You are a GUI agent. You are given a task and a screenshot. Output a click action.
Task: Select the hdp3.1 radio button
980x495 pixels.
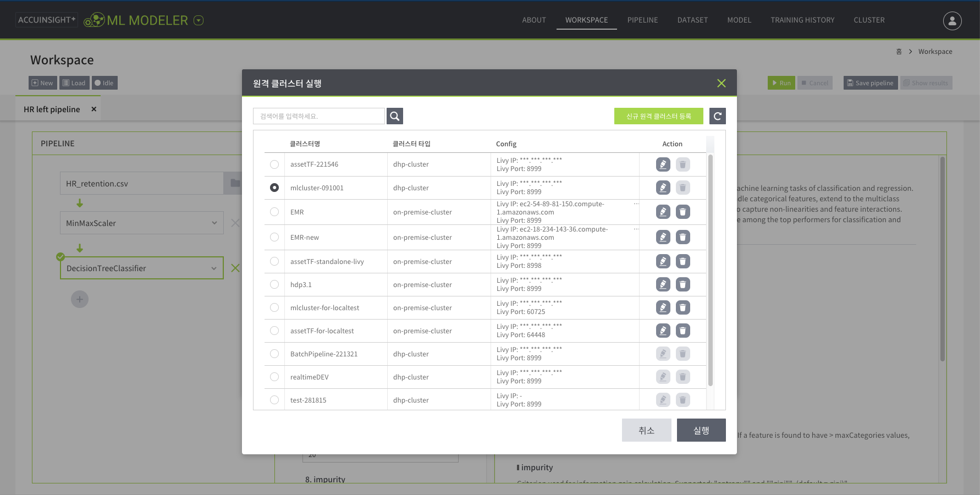274,284
